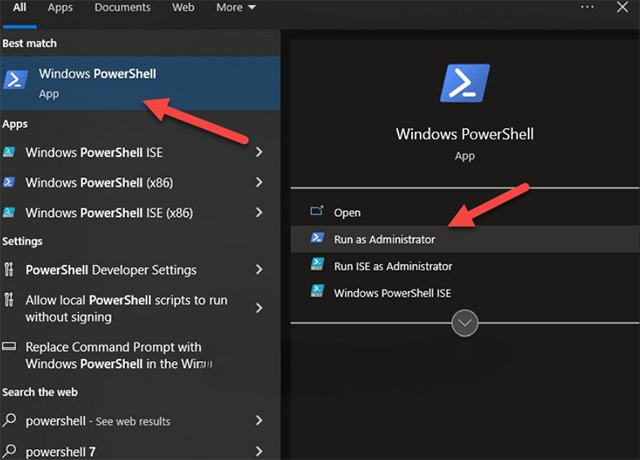Click the Windows PowerShell ISE action icon
This screenshot has width=640, height=460.
(x=317, y=291)
